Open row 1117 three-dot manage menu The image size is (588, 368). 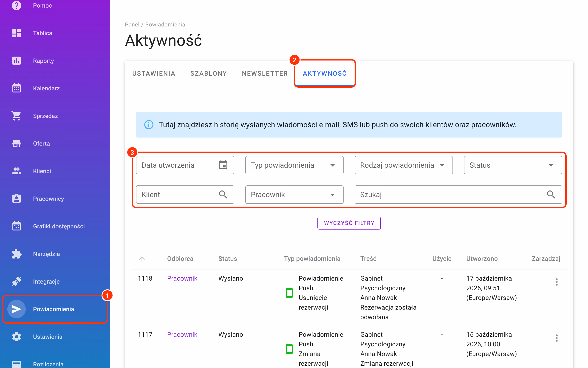coord(556,338)
